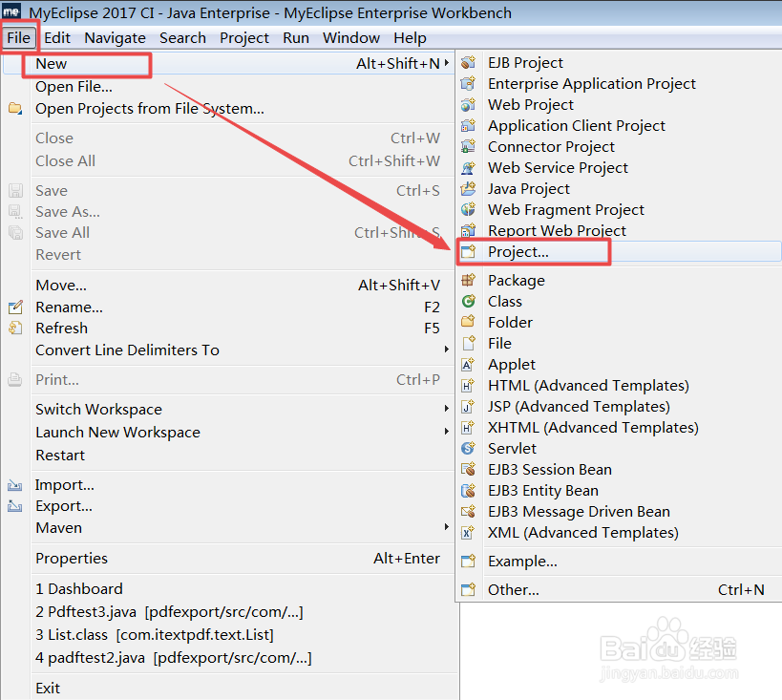Click the blank File icon

[468, 343]
